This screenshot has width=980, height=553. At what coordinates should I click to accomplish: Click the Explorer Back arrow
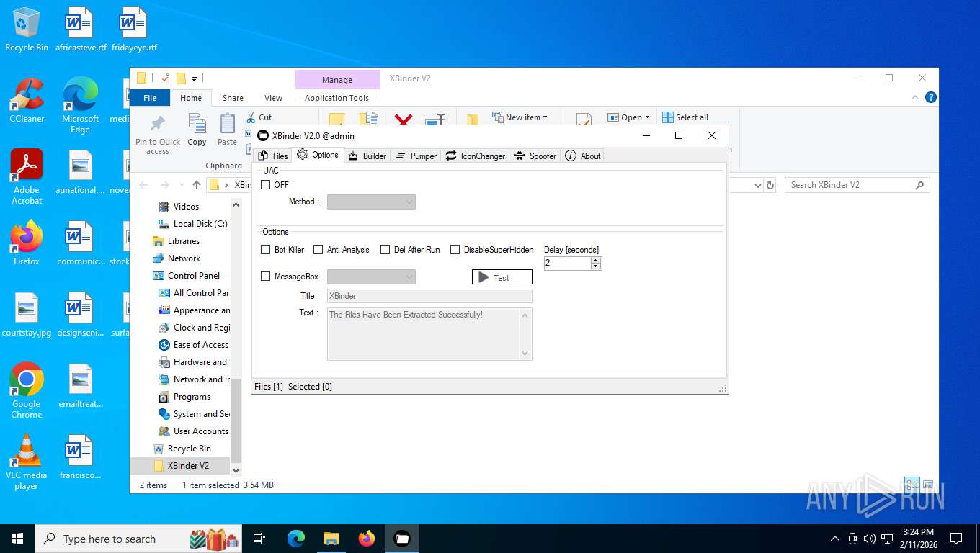point(143,185)
